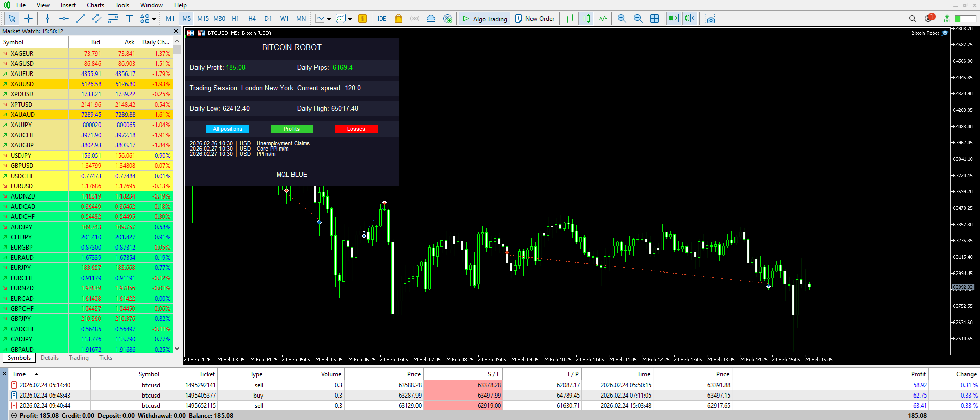Screen dimensions: 980x420
Task: Switch to bar chart display
Action: point(570,19)
